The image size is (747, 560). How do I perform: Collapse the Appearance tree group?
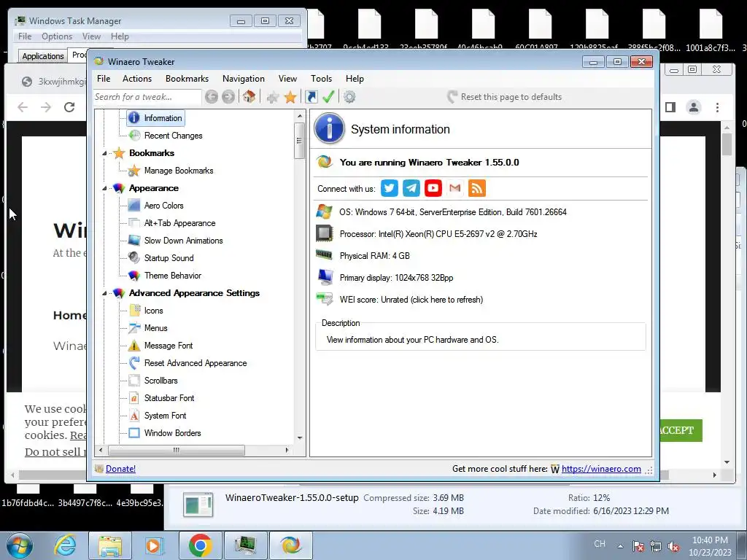click(x=104, y=189)
